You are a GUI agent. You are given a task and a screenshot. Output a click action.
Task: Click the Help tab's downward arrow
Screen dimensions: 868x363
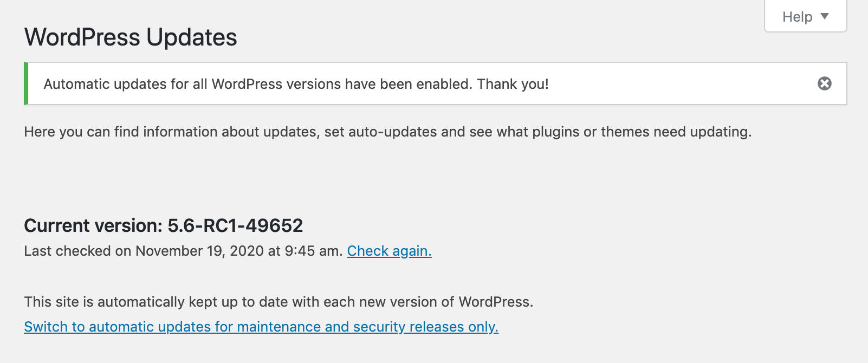coord(825,16)
